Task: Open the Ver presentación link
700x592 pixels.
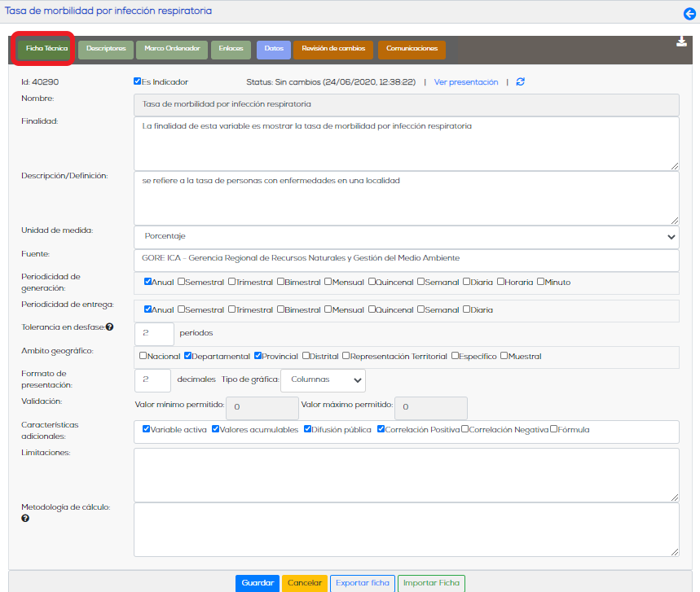Action: [466, 82]
